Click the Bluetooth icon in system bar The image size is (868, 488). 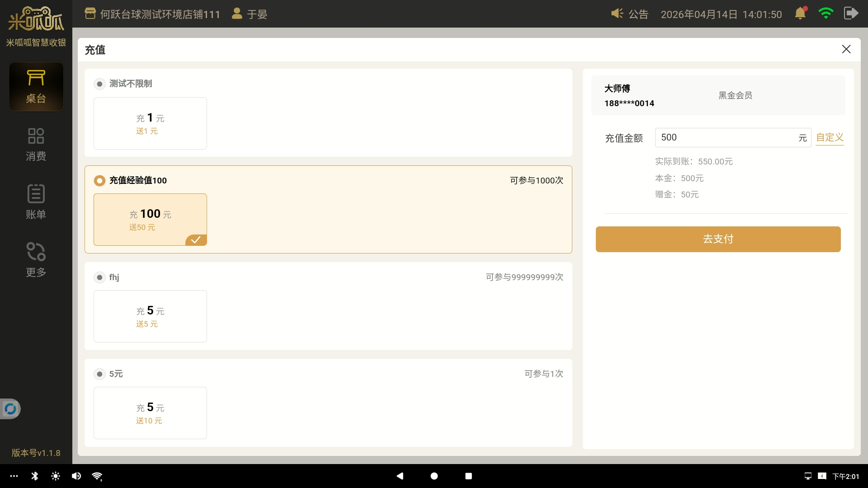coord(35,476)
